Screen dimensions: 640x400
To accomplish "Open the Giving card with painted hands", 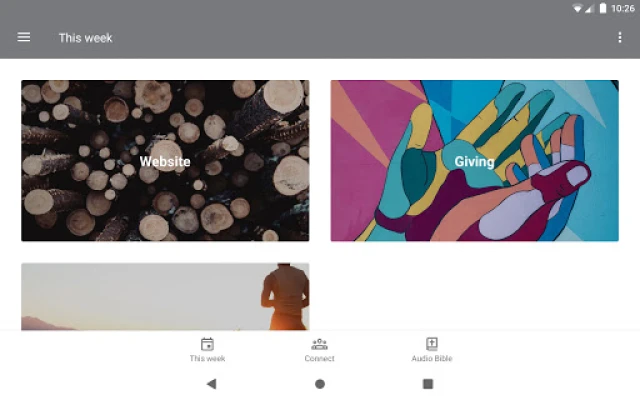I will [475, 160].
